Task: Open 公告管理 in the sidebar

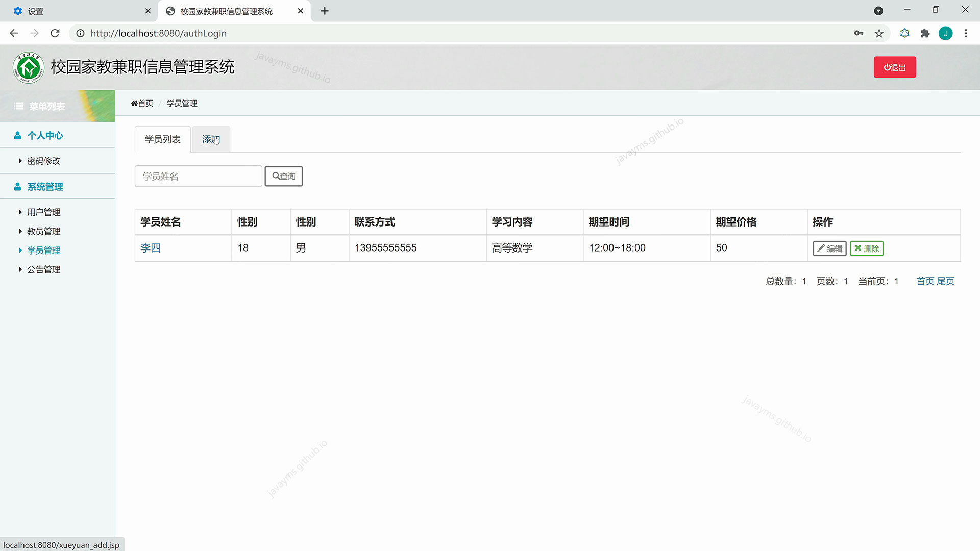Action: pos(43,269)
